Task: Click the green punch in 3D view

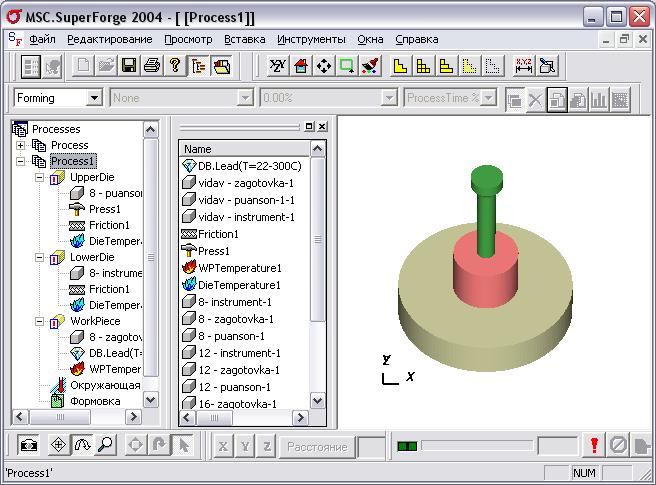Action: tap(486, 211)
